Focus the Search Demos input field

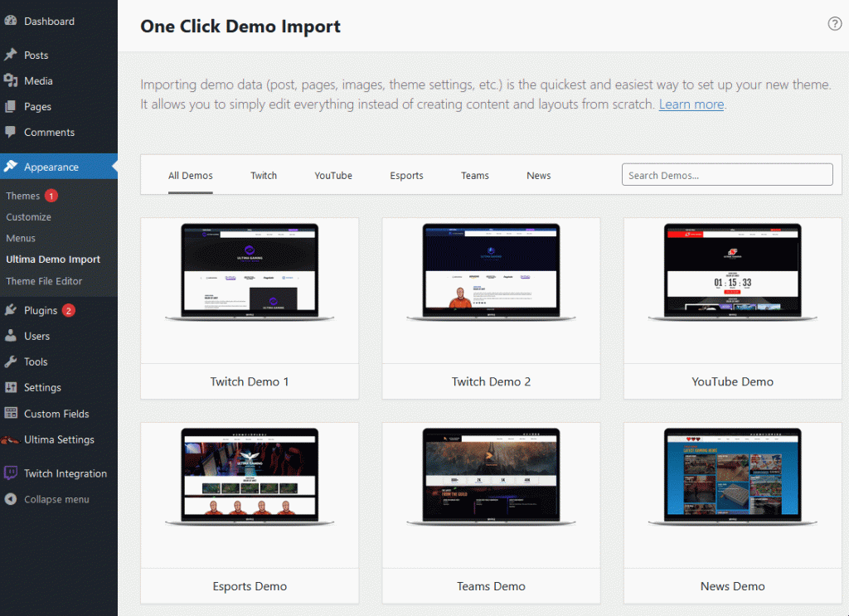[x=726, y=175]
